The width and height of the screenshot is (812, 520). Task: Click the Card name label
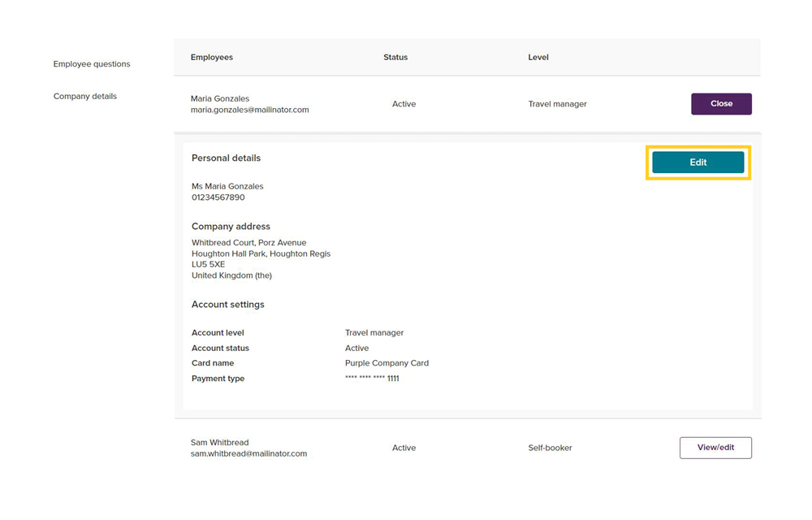[x=212, y=363]
